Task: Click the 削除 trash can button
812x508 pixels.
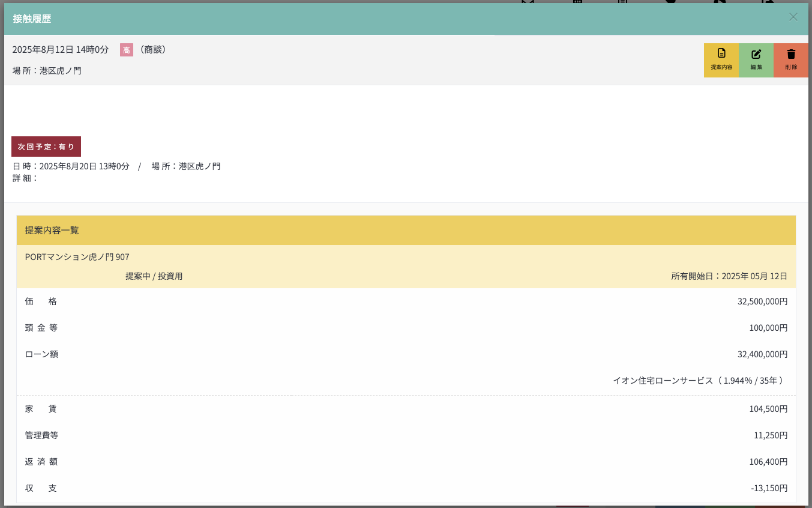Action: point(791,60)
